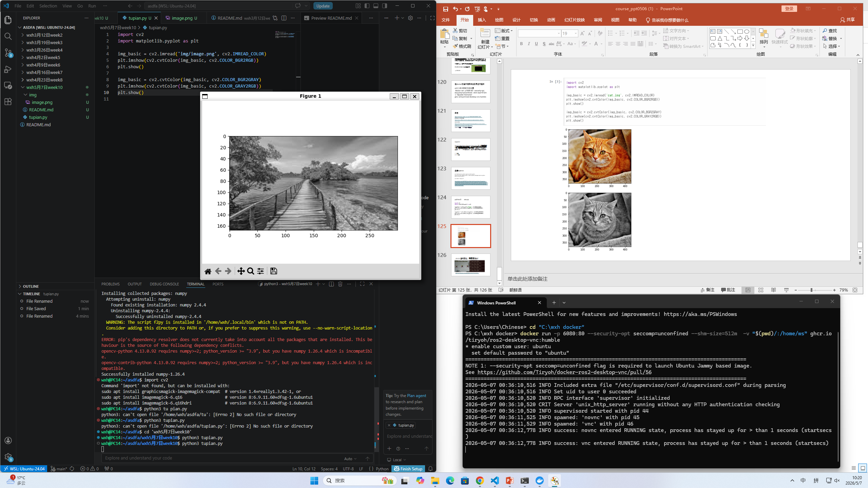This screenshot has width=868, height=488.
Task: Click the Python language mode in status bar
Action: tap(382, 469)
